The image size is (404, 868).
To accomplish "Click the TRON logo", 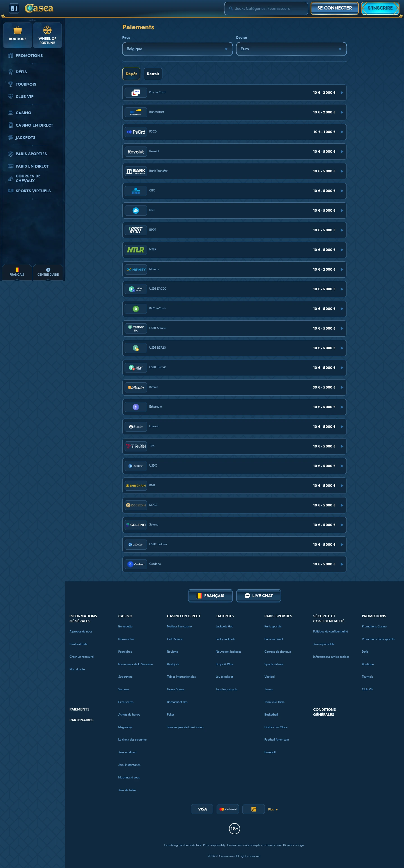I will tap(136, 446).
